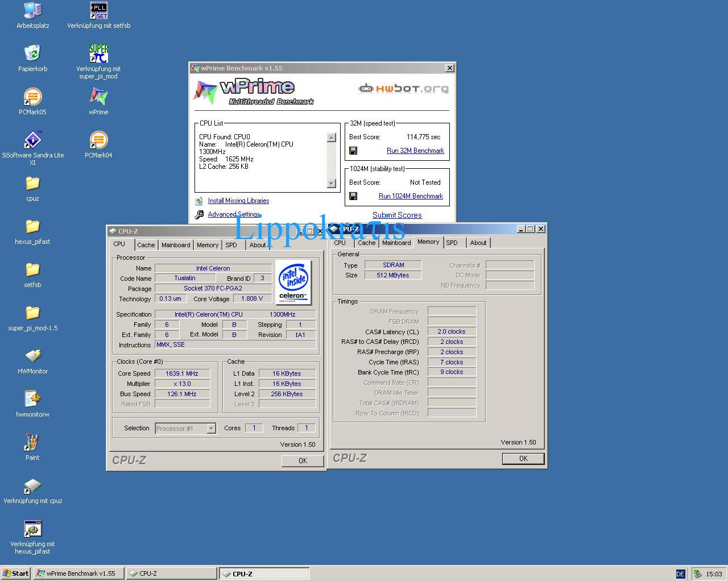Click the CAS# Latency value 2.0 clocks

452,331
